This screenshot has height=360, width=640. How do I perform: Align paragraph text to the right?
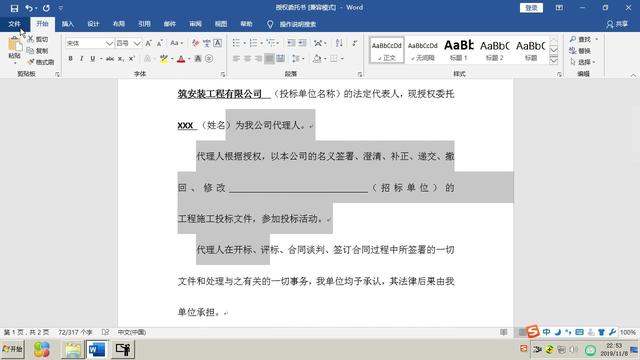click(x=258, y=59)
